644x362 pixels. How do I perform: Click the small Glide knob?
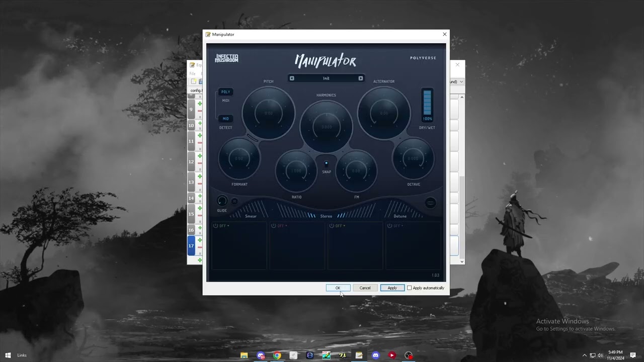[221, 201]
